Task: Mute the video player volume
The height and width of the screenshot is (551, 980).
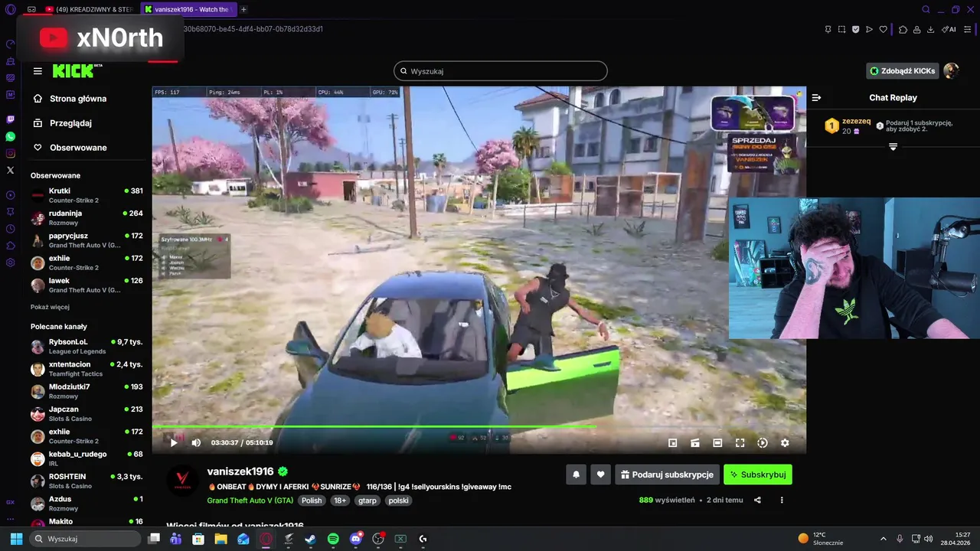Action: 196,442
